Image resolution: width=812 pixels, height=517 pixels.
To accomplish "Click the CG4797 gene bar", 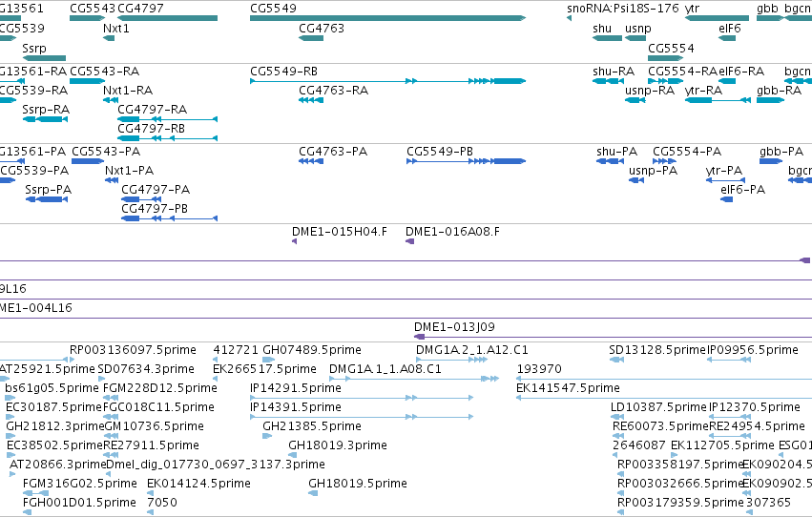I will tap(167, 18).
